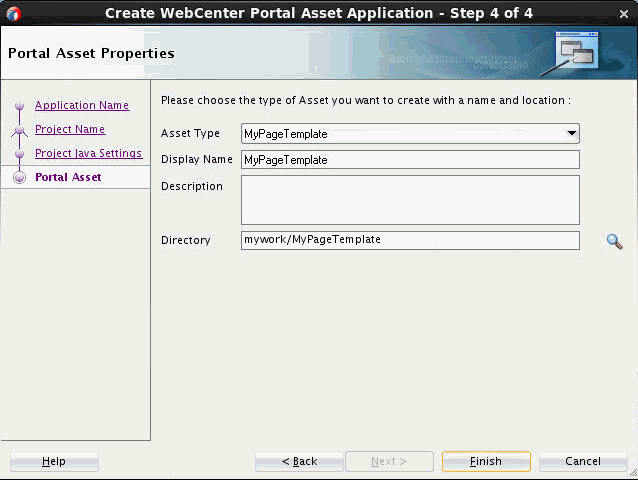Select the Asset Type combo box
The width and height of the screenshot is (638, 480).
point(402,134)
